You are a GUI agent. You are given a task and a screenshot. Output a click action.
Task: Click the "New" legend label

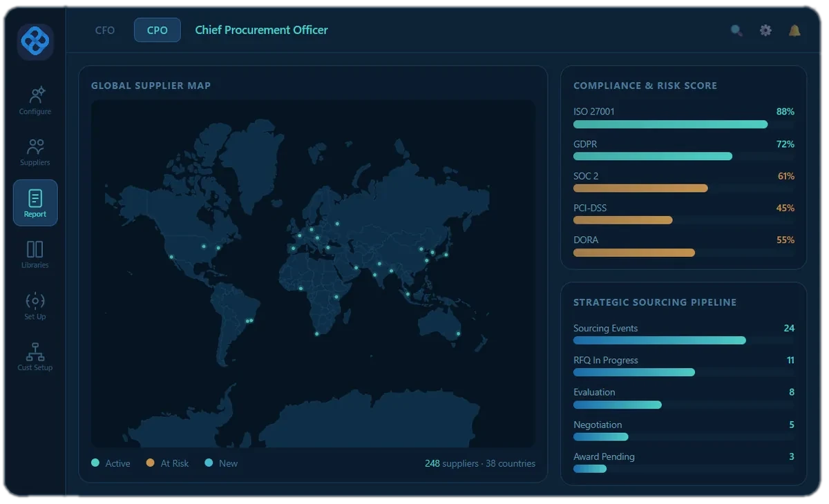point(228,463)
